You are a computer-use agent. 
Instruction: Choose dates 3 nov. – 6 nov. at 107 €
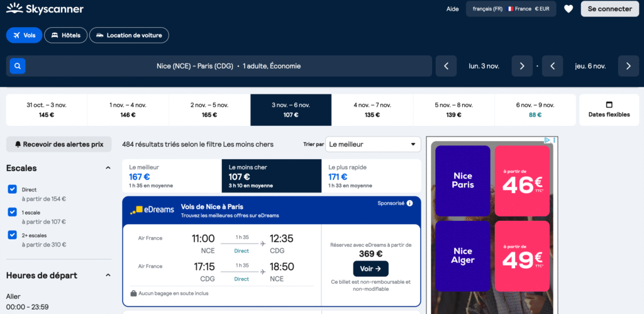291,109
